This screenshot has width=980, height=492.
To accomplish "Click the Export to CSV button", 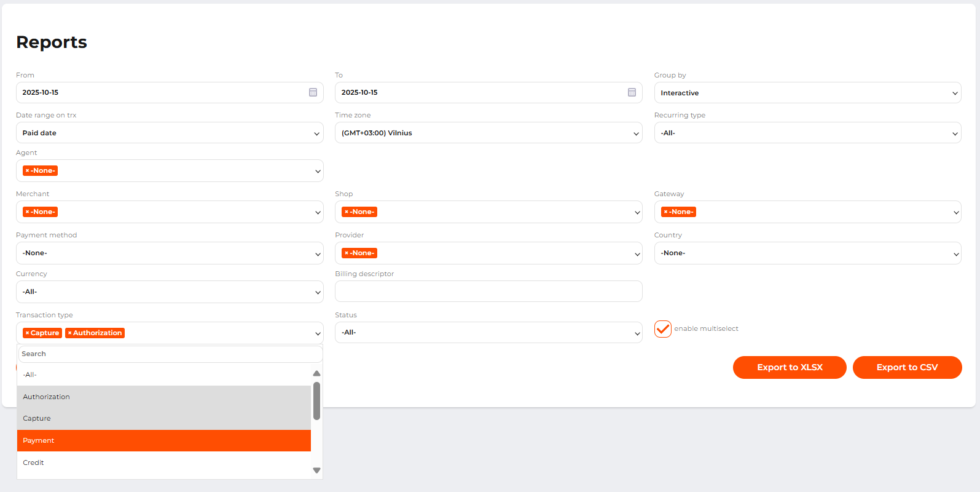I will (x=906, y=367).
